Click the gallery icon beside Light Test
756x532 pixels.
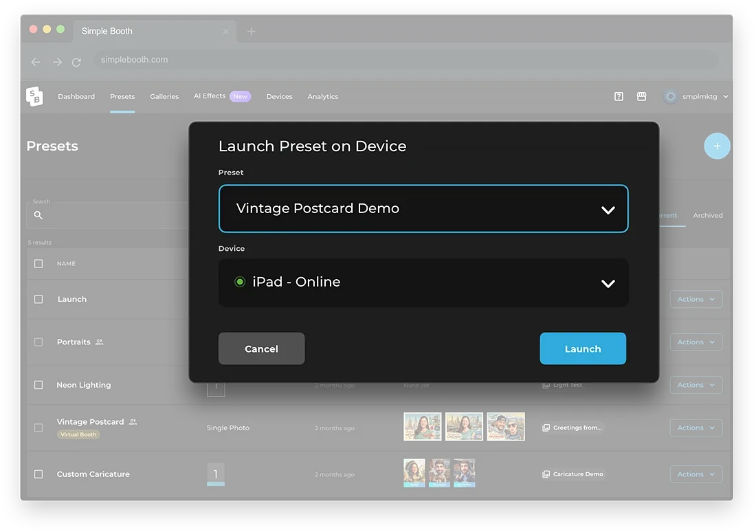tap(546, 385)
